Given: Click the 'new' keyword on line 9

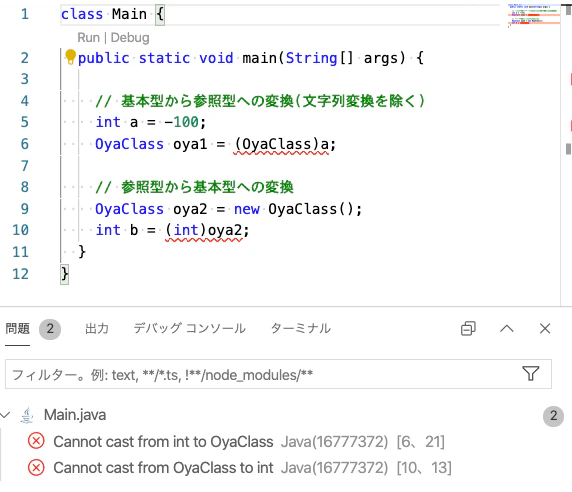Looking at the screenshot, I should pos(247,209).
